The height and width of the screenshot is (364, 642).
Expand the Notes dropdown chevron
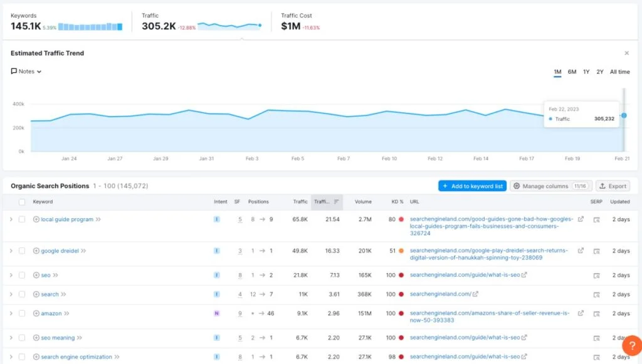(38, 71)
